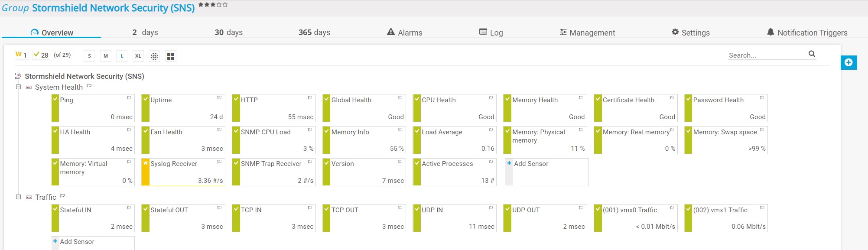Viewport: 868px width, 250px height.
Task: Switch to the tree map grid view
Action: tap(171, 56)
